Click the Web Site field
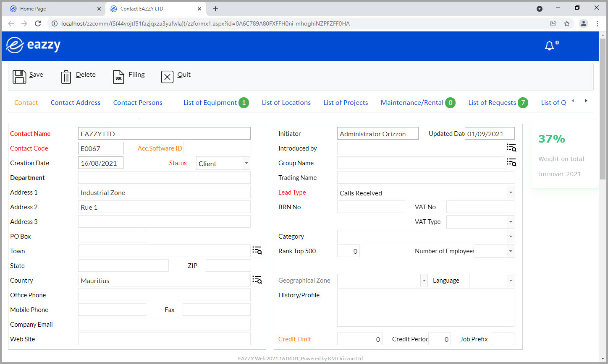The image size is (608, 364). coord(164,339)
